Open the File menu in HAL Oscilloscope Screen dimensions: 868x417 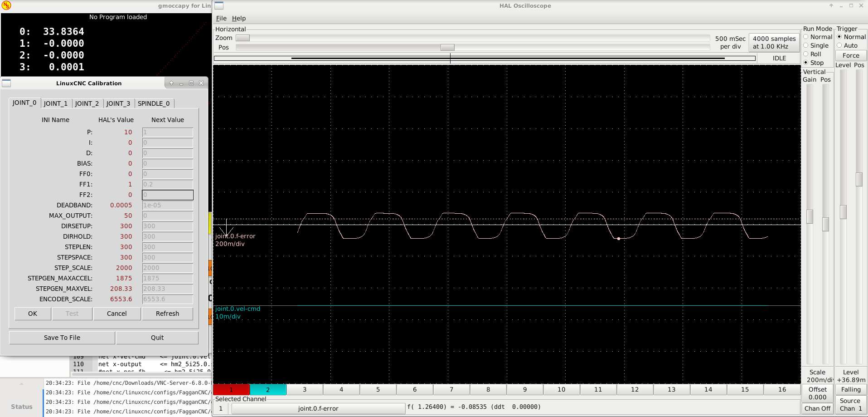221,18
